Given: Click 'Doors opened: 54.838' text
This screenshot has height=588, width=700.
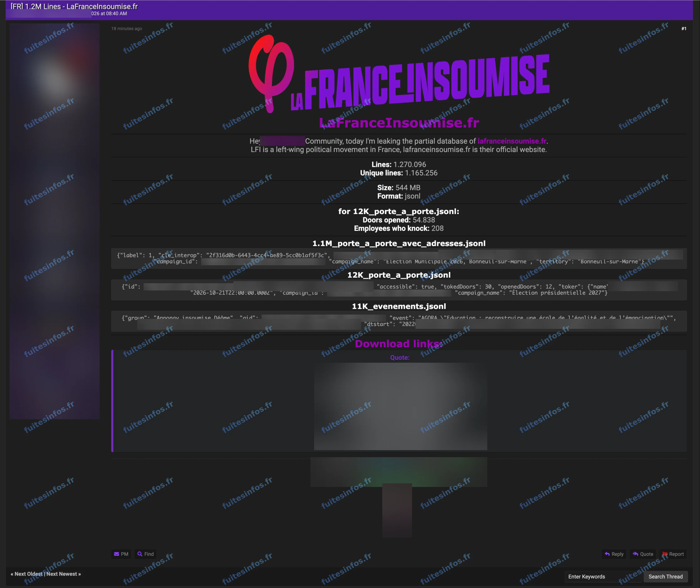Looking at the screenshot, I should click(x=399, y=220).
